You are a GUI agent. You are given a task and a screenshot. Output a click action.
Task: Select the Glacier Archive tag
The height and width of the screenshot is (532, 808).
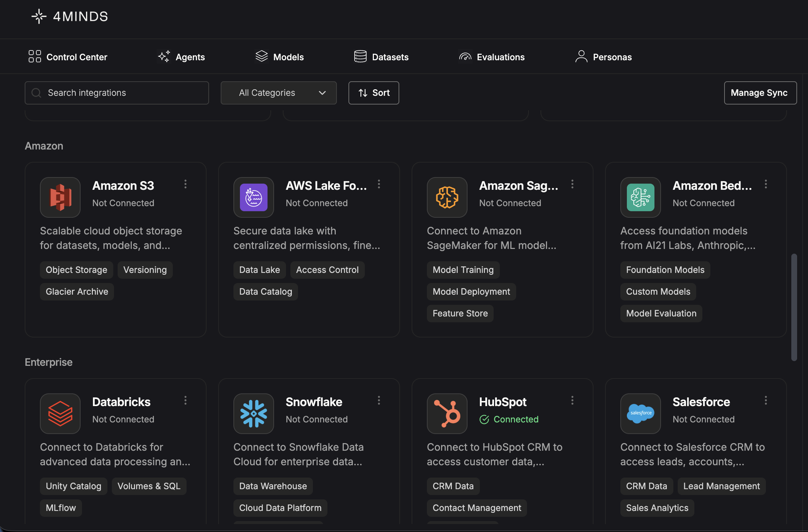[x=77, y=292]
